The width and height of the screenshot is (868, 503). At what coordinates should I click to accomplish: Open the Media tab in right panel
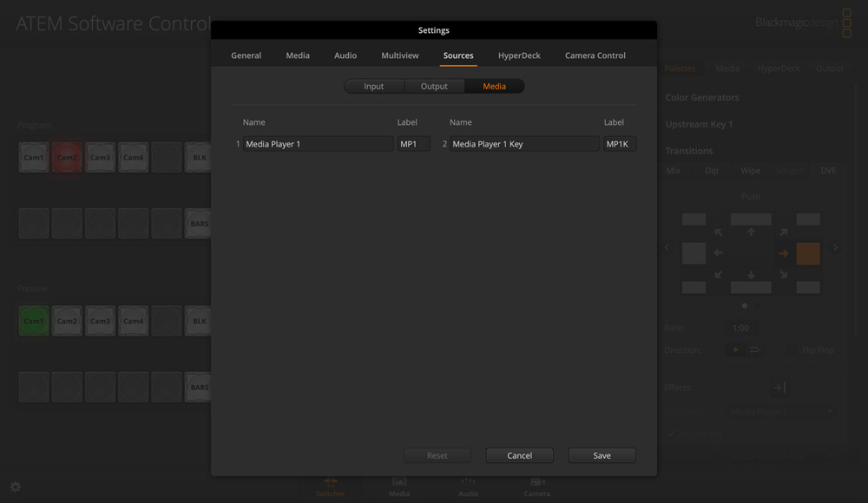point(727,69)
